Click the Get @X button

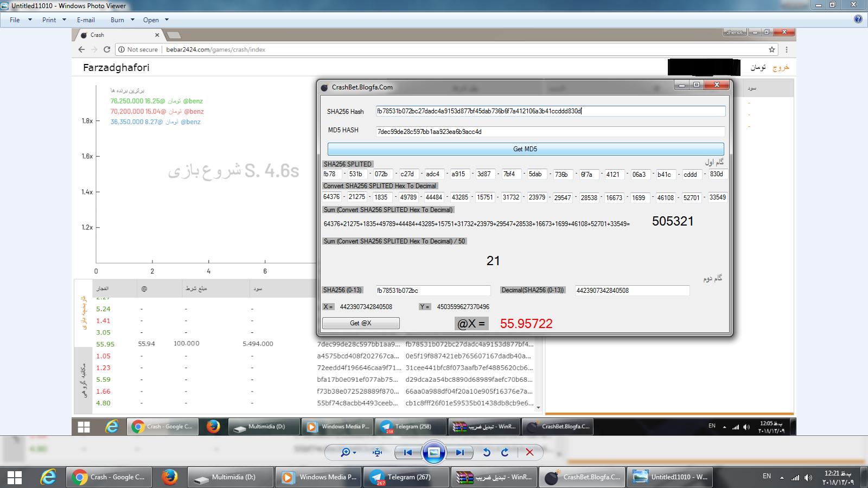(361, 323)
